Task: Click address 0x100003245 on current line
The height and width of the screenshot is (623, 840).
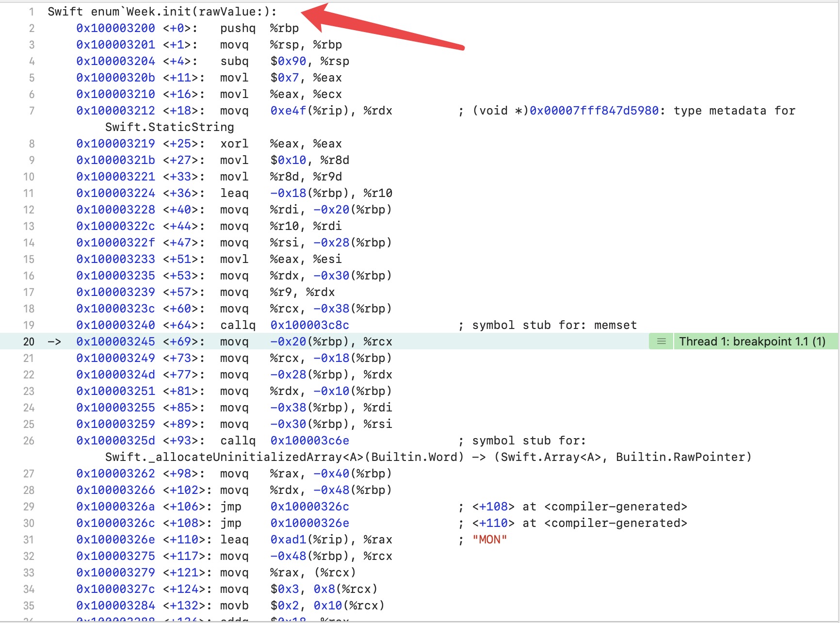Action: point(115,342)
